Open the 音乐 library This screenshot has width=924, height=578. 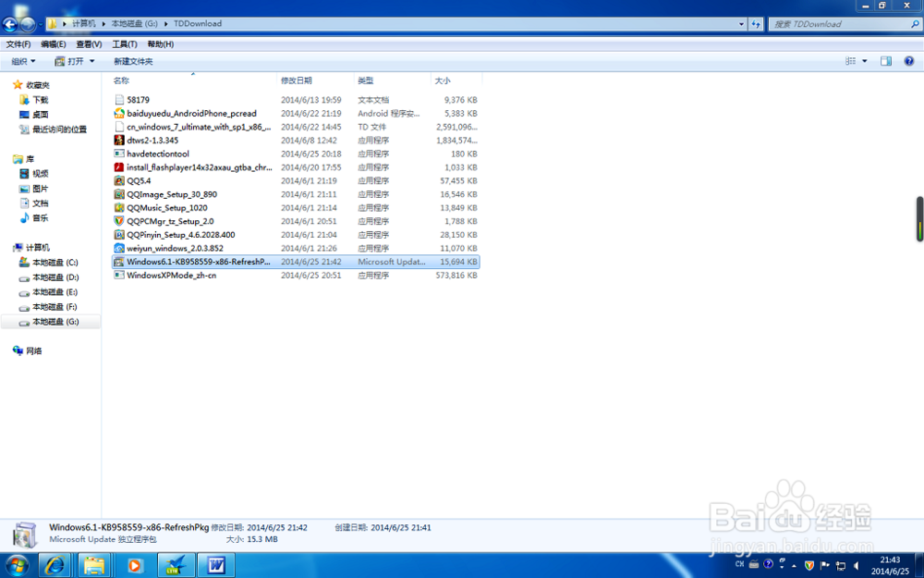point(34,217)
